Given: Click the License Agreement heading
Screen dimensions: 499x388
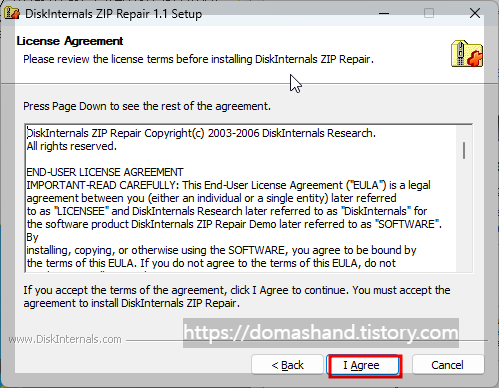Looking at the screenshot, I should point(70,41).
